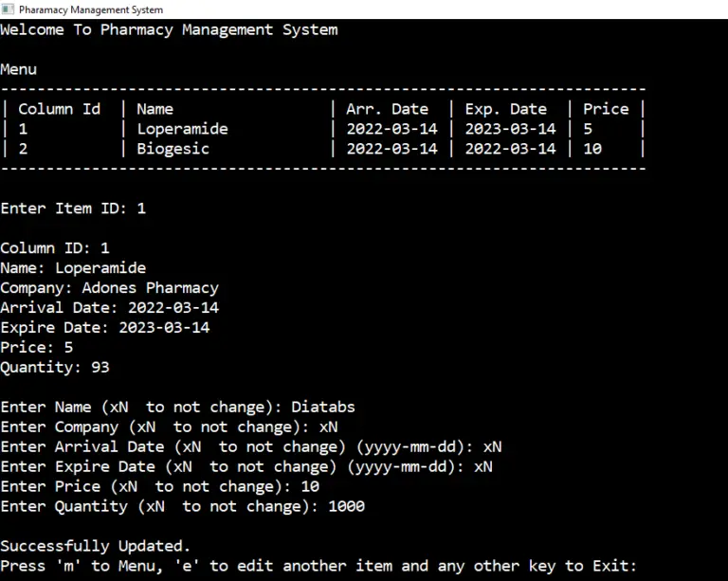Click the Pharamacy Management System title text

91,9
